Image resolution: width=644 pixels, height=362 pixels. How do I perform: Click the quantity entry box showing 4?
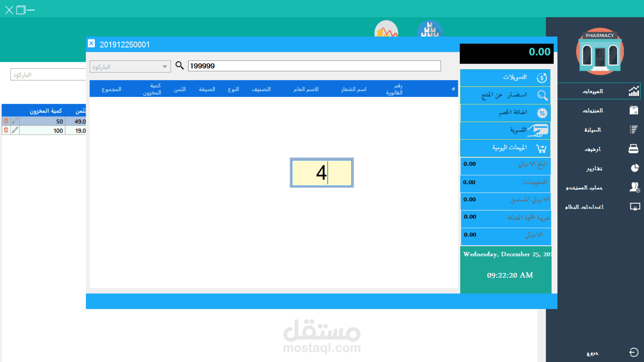coord(321,173)
